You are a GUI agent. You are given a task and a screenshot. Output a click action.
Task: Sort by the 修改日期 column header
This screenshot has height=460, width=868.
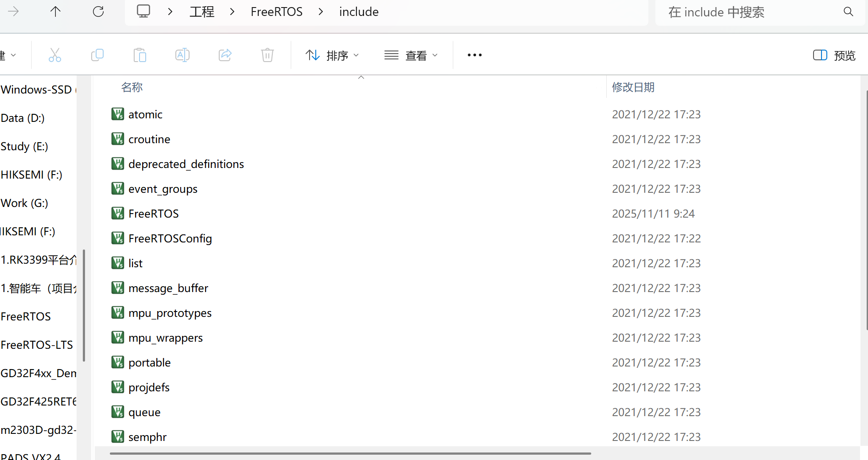coord(633,87)
